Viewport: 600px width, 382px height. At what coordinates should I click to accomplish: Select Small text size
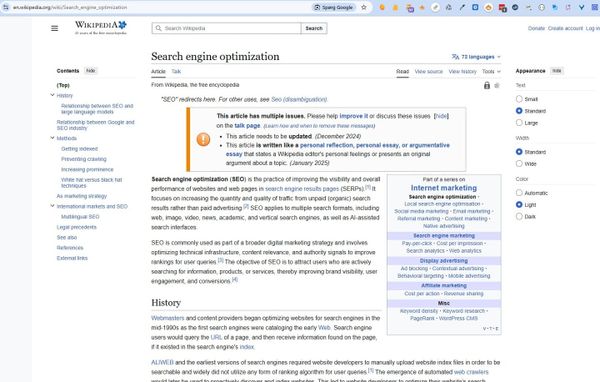pos(519,99)
